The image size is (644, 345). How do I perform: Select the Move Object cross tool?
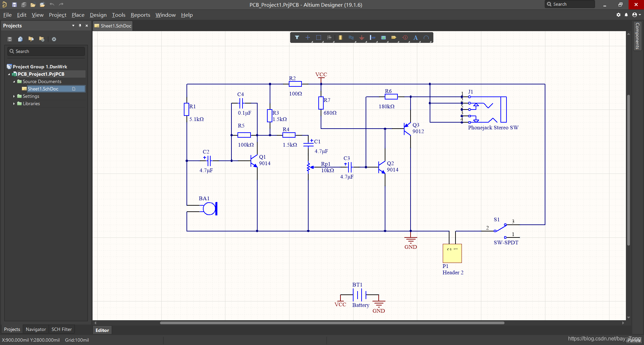pyautogui.click(x=308, y=38)
